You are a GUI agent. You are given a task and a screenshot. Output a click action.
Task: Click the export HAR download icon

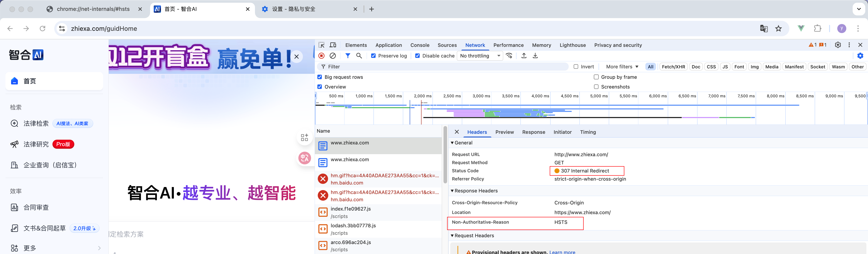tap(535, 56)
